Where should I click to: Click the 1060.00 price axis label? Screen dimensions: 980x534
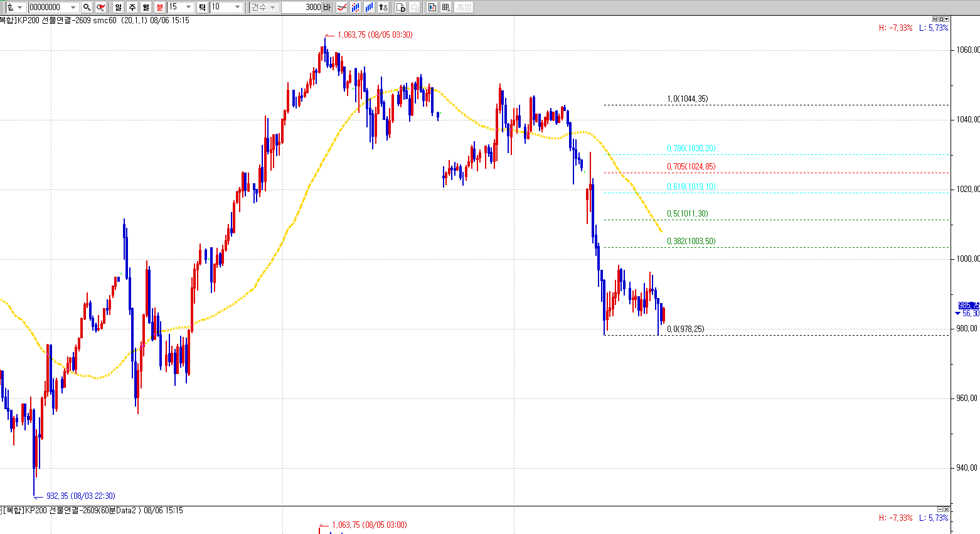coord(968,50)
